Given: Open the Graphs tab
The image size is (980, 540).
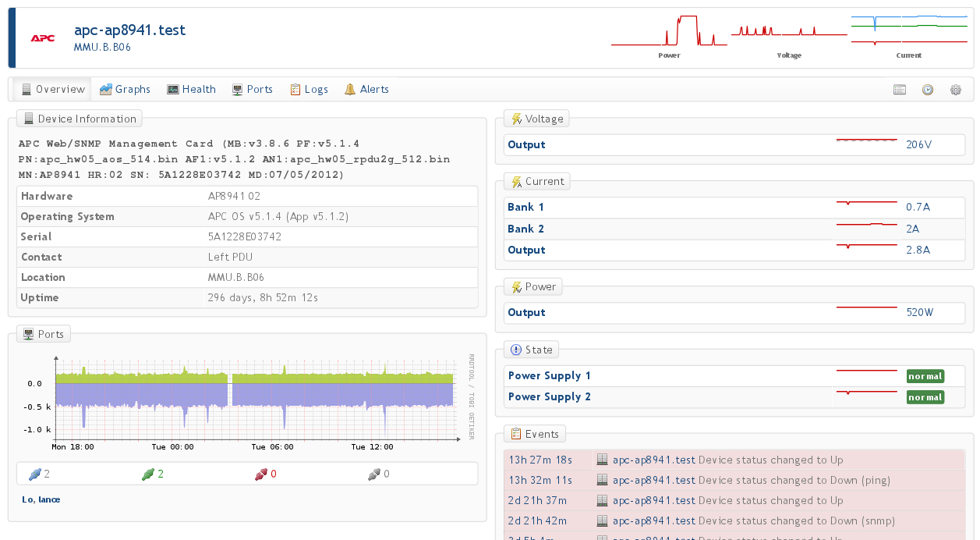Looking at the screenshot, I should [x=125, y=89].
